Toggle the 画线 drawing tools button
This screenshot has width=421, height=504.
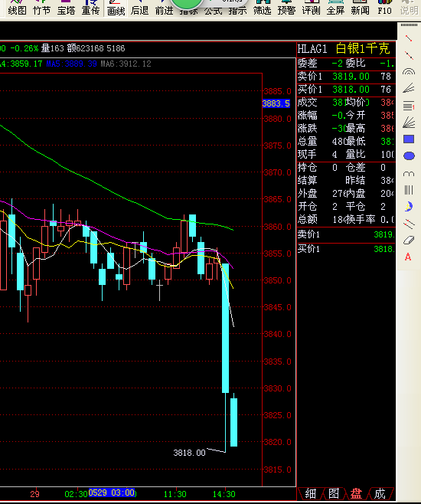tap(116, 8)
